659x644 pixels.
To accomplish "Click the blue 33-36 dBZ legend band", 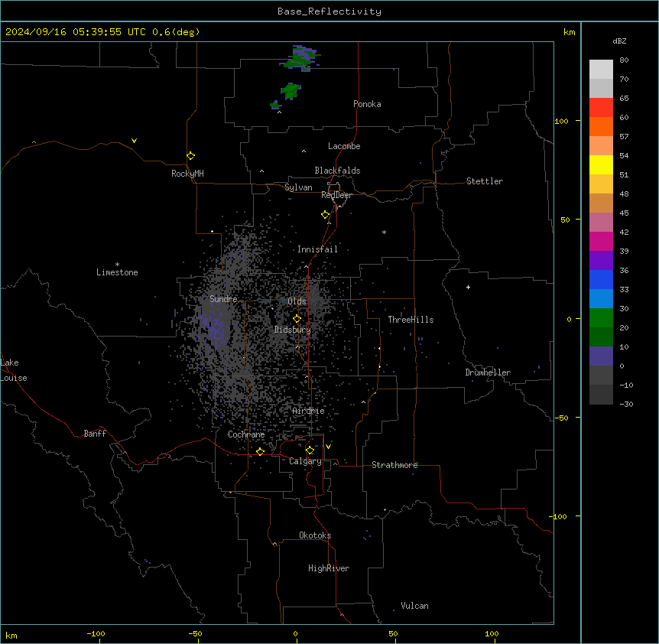I will tap(601, 279).
